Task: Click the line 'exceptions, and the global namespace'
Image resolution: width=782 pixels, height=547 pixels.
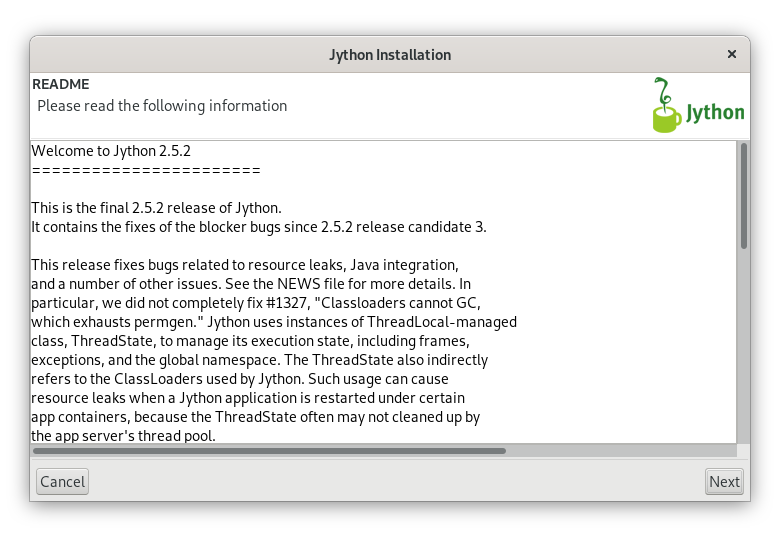Action: coord(259,360)
